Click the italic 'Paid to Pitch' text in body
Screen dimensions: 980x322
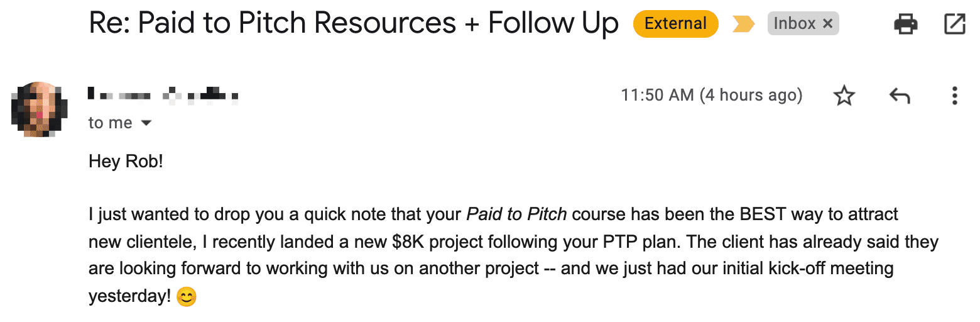516,214
